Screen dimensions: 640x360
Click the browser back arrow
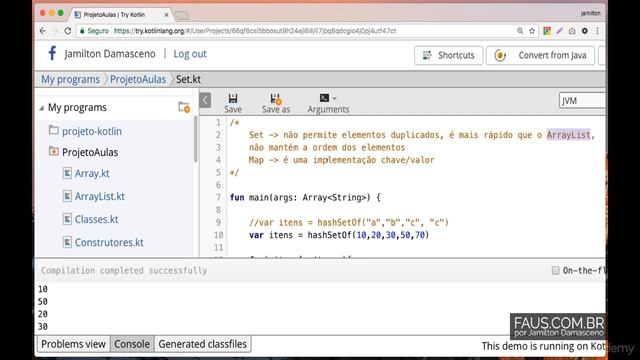coord(43,31)
